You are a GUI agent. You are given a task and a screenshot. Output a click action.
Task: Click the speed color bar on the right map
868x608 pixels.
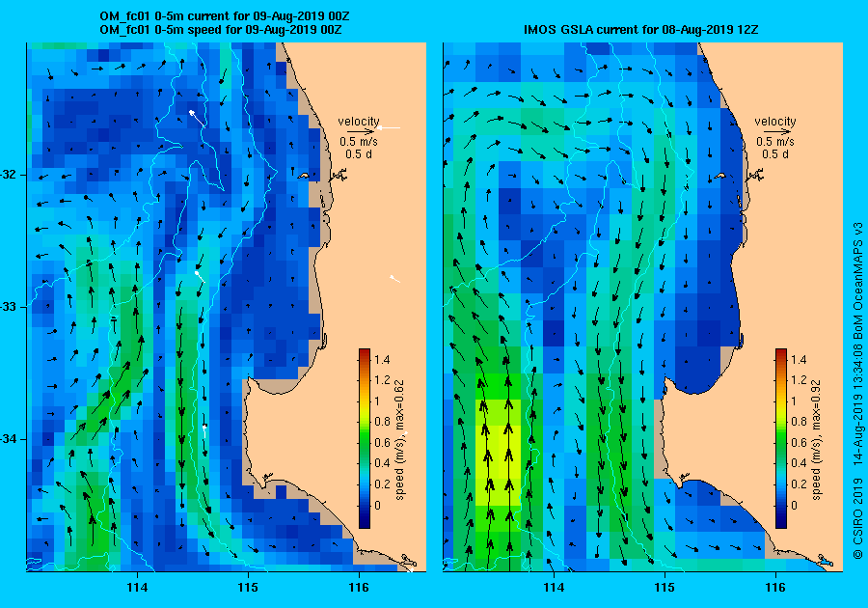click(x=780, y=438)
